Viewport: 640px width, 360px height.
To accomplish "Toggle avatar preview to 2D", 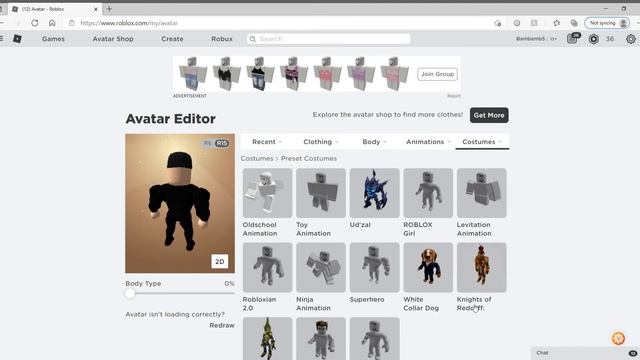I will [220, 262].
